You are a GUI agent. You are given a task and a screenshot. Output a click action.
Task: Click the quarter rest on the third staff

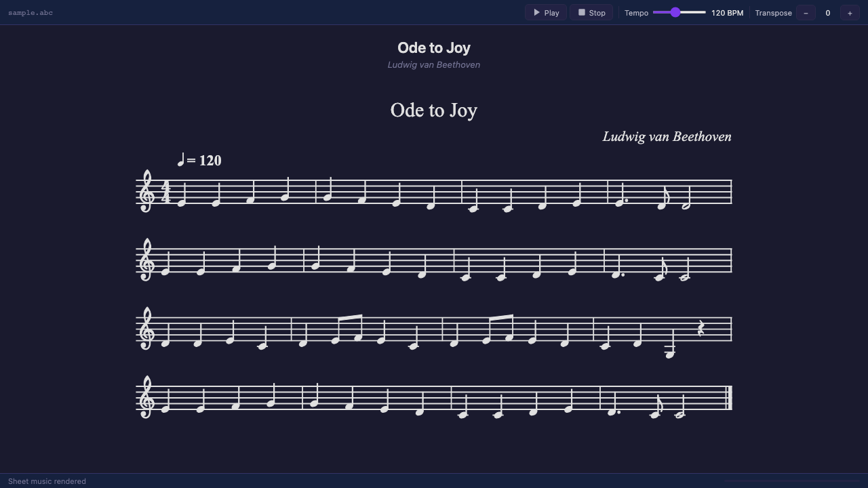701,329
